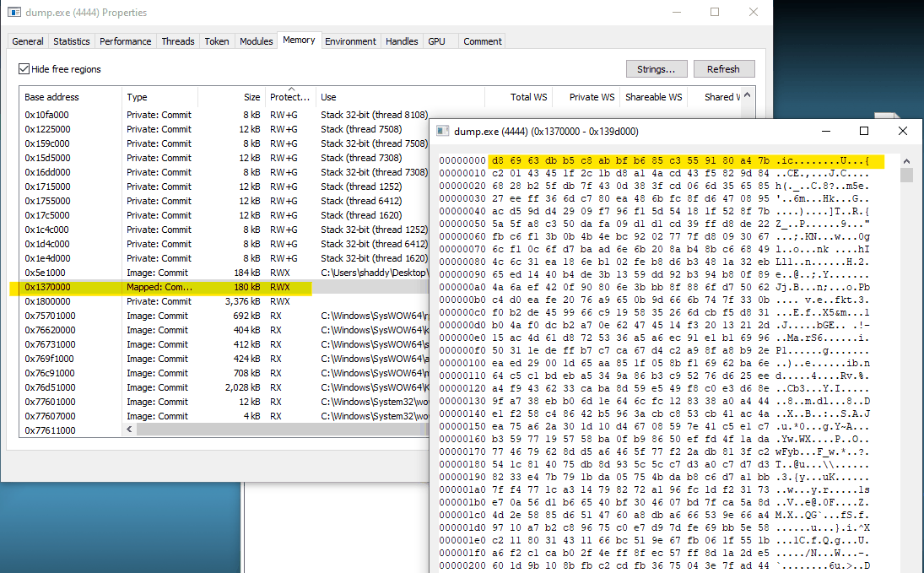Image resolution: width=924 pixels, height=573 pixels.
Task: Select the 0x75701000 Image Commit row
Action: click(224, 316)
